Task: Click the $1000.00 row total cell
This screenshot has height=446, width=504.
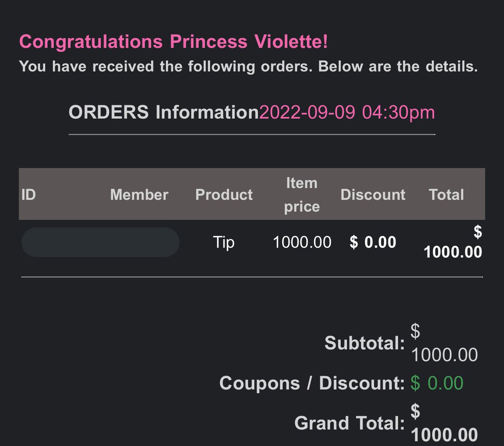Action: 453,242
